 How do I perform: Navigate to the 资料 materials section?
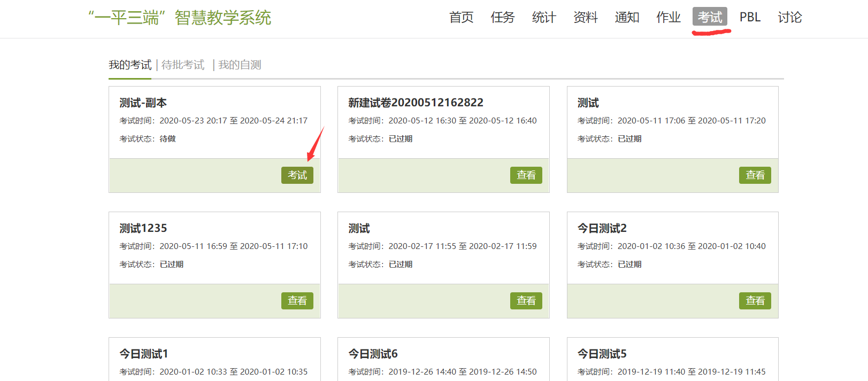click(x=585, y=18)
